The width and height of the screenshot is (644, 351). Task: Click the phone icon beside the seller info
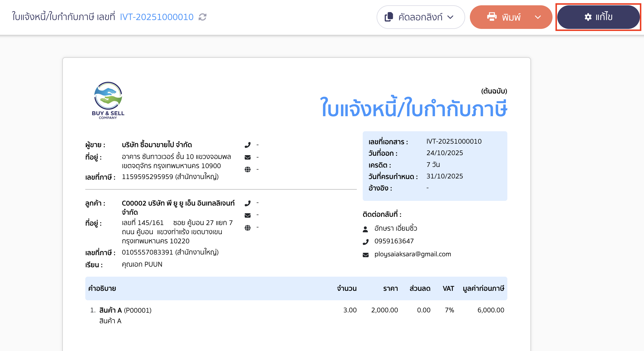(248, 145)
